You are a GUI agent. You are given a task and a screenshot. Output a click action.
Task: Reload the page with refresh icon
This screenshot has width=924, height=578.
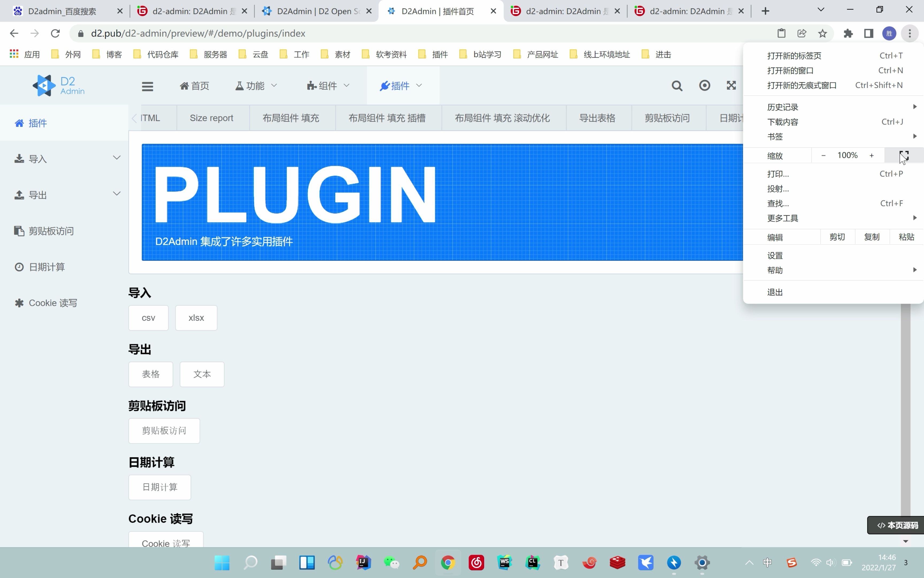tap(55, 33)
